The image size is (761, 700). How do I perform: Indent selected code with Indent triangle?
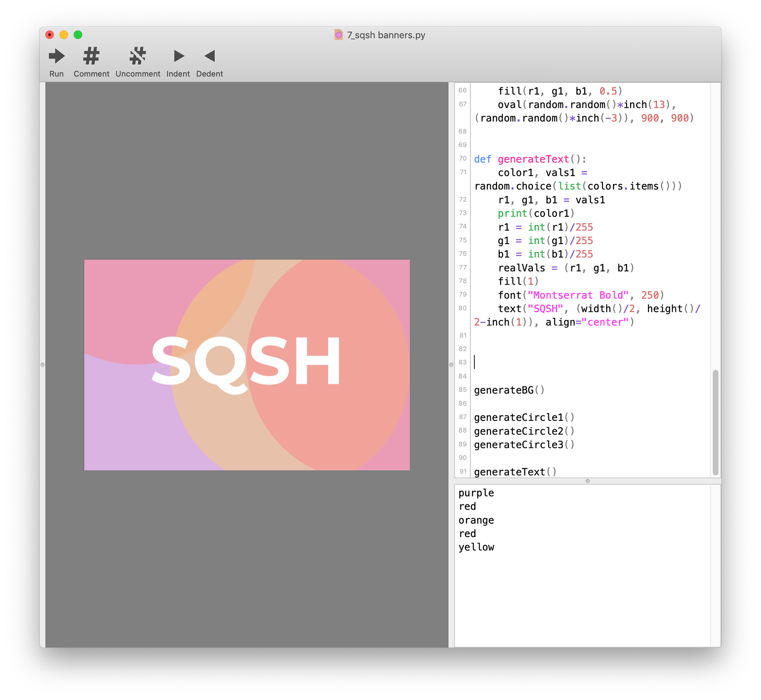click(x=178, y=56)
